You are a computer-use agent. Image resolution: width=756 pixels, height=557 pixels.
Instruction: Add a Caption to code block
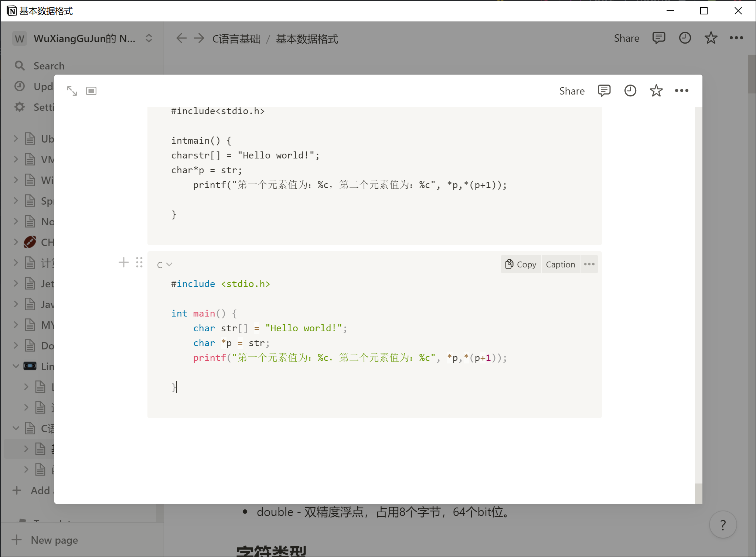(560, 264)
